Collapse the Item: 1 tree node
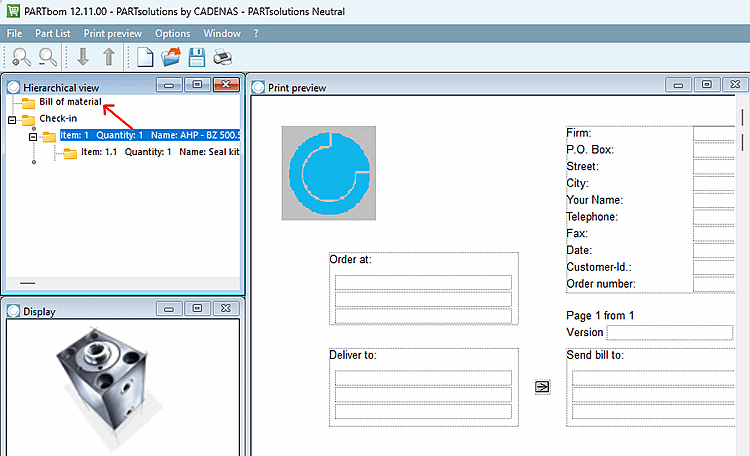750x456 pixels. click(33, 137)
